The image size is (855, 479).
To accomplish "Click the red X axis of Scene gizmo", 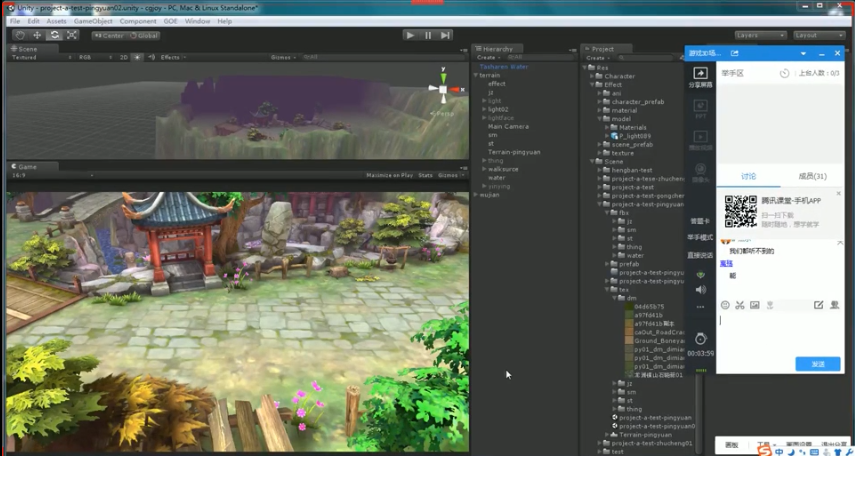I will click(x=455, y=89).
